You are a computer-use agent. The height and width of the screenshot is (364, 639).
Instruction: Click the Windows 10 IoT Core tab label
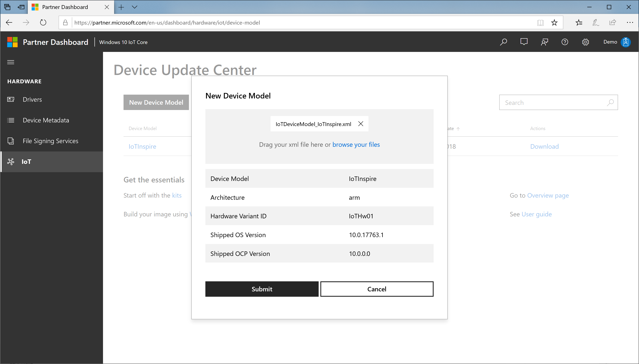123,42
